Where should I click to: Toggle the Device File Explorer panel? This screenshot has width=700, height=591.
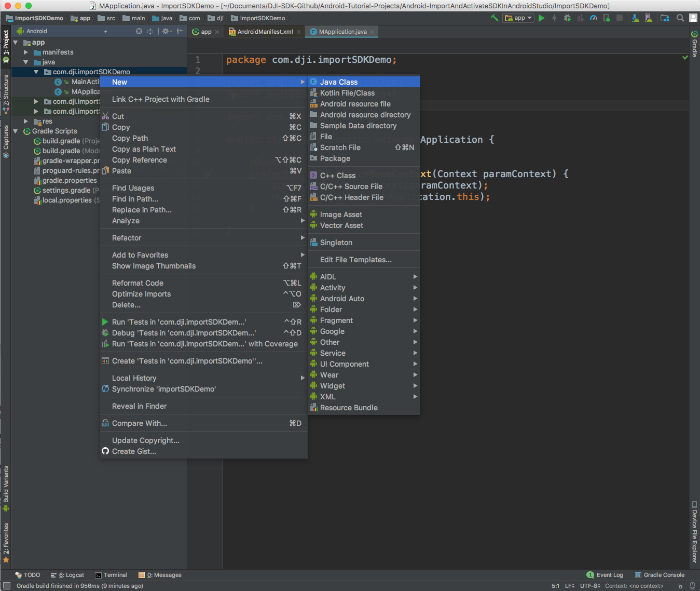pyautogui.click(x=694, y=532)
